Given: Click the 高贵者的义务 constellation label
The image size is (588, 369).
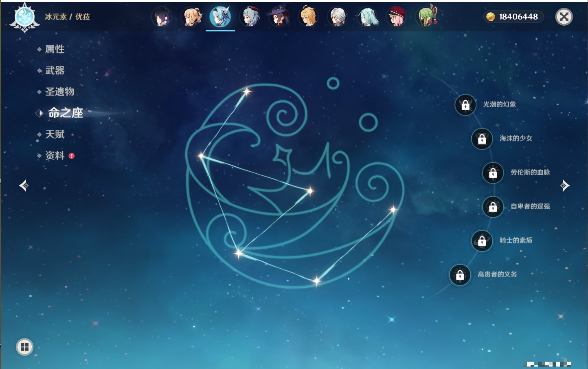Looking at the screenshot, I should point(497,274).
